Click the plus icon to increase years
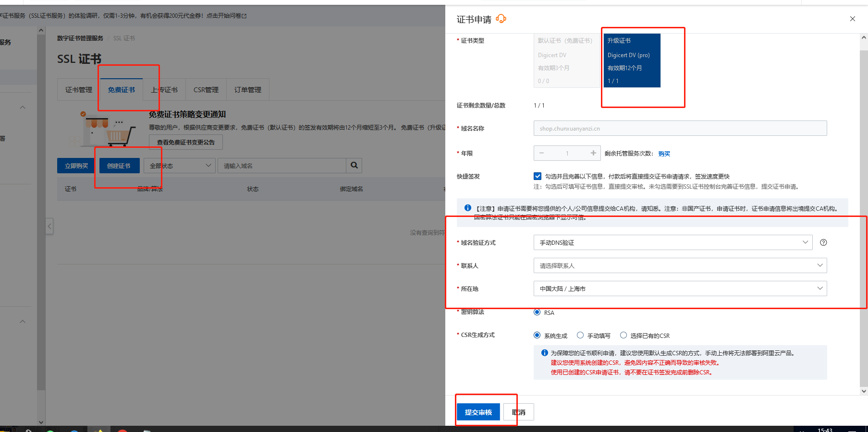This screenshot has width=868, height=432. click(593, 153)
